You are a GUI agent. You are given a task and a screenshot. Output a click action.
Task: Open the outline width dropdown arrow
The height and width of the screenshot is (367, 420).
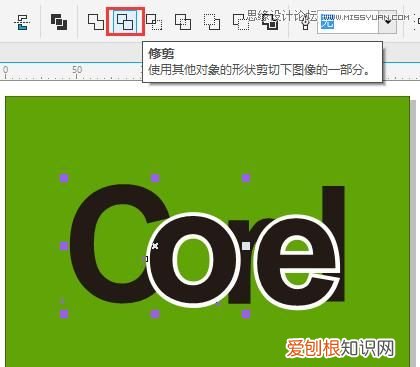coord(388,22)
